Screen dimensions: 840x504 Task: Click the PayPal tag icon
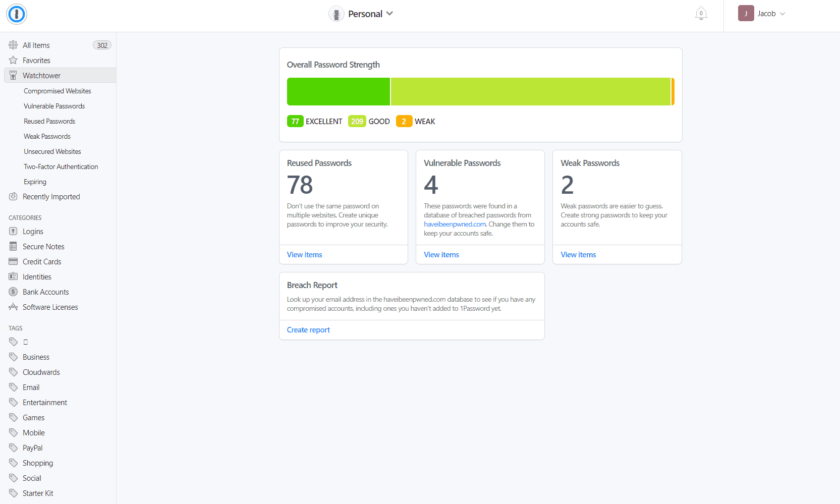pos(13,448)
